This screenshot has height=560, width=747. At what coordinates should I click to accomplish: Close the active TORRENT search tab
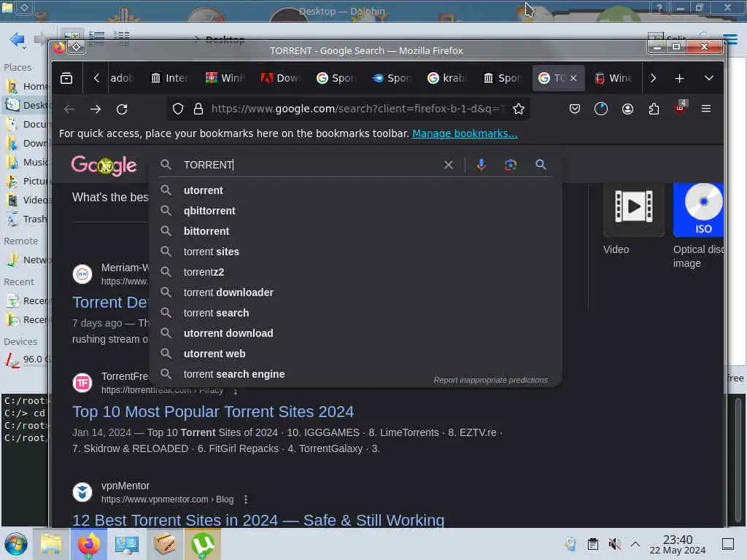tap(573, 78)
